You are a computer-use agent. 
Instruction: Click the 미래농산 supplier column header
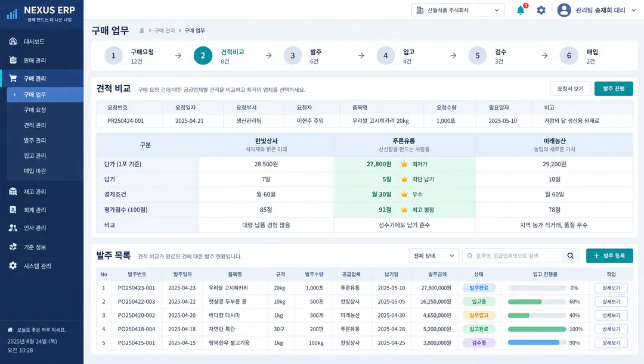(x=555, y=145)
